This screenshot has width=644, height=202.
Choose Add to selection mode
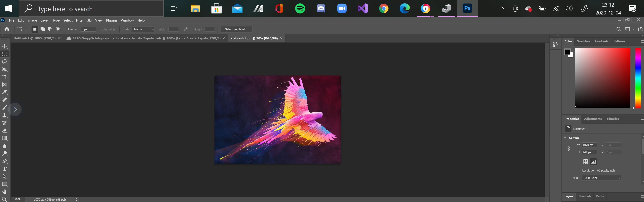(42, 29)
